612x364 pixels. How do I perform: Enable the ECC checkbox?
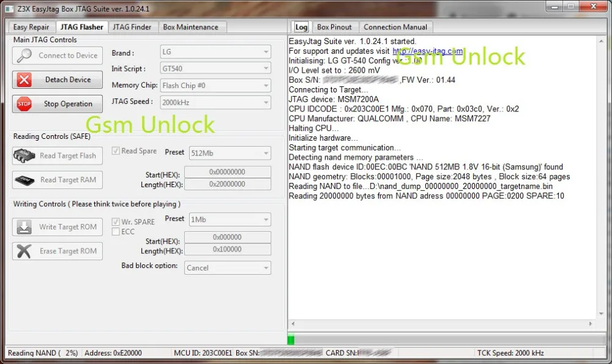(x=116, y=232)
